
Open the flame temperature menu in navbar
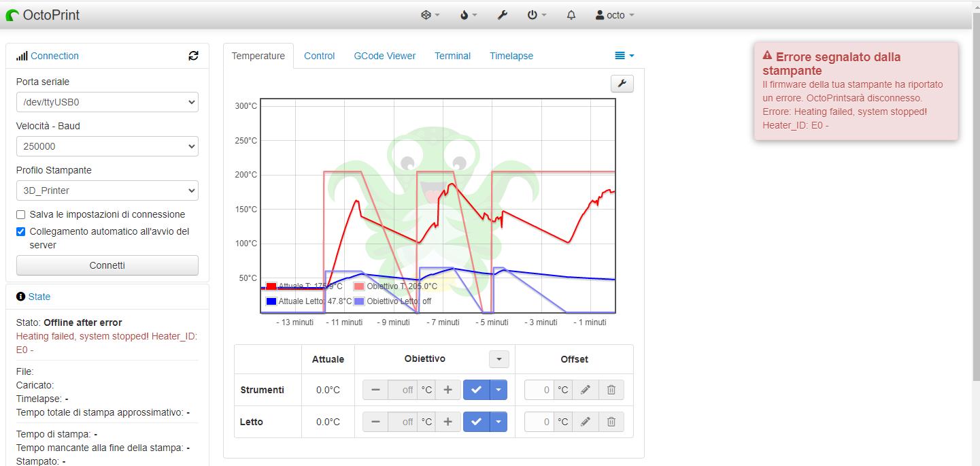468,15
